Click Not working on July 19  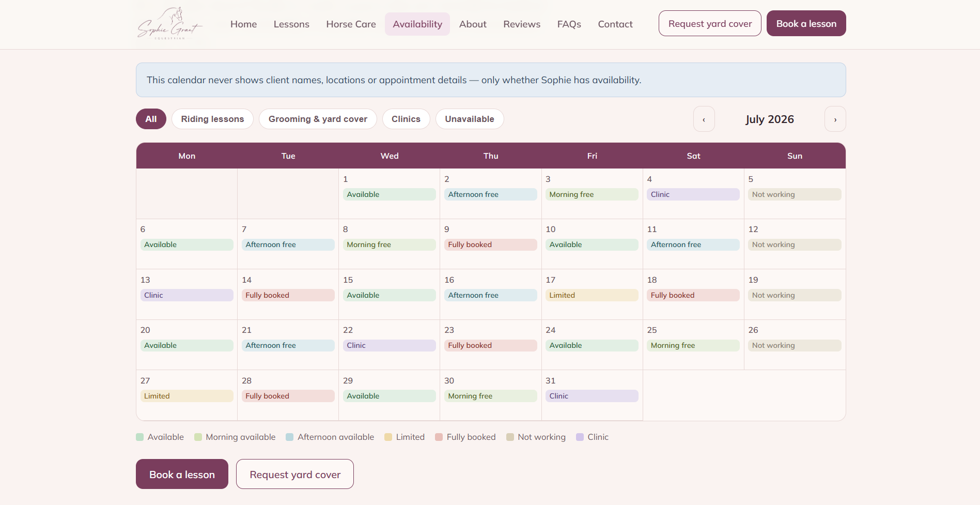tap(795, 295)
